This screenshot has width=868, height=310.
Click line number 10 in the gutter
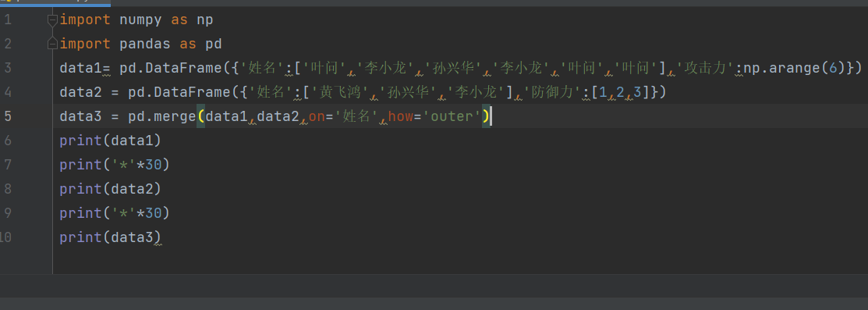click(x=5, y=237)
